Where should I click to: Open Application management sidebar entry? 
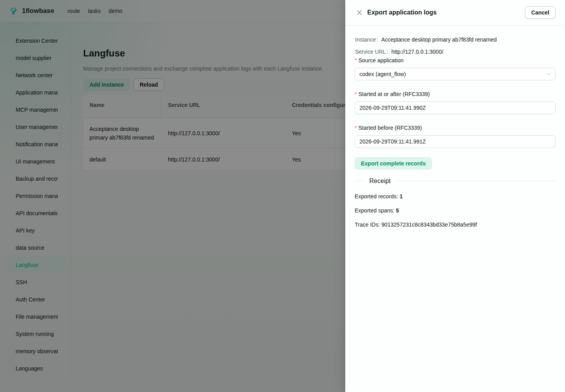35,93
